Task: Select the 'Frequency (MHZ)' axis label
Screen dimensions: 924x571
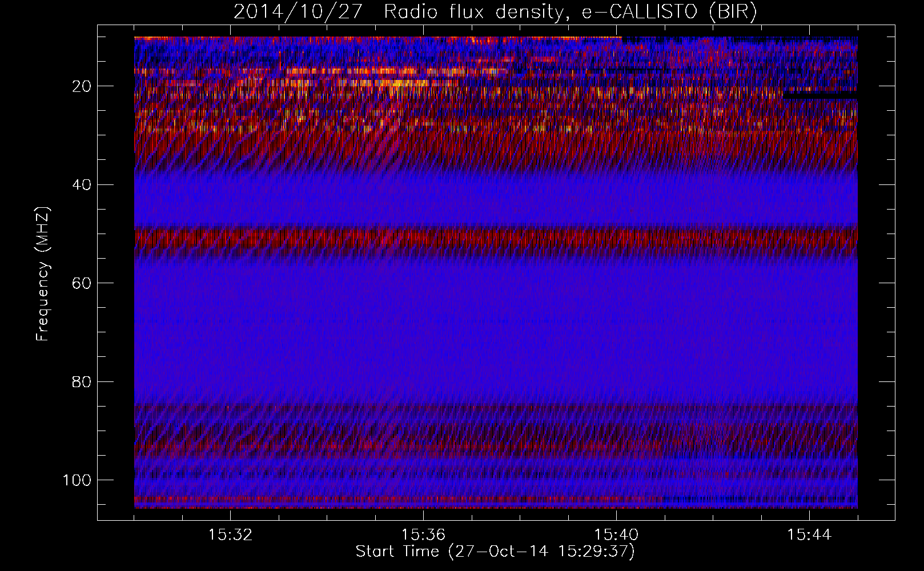Action: (x=43, y=275)
